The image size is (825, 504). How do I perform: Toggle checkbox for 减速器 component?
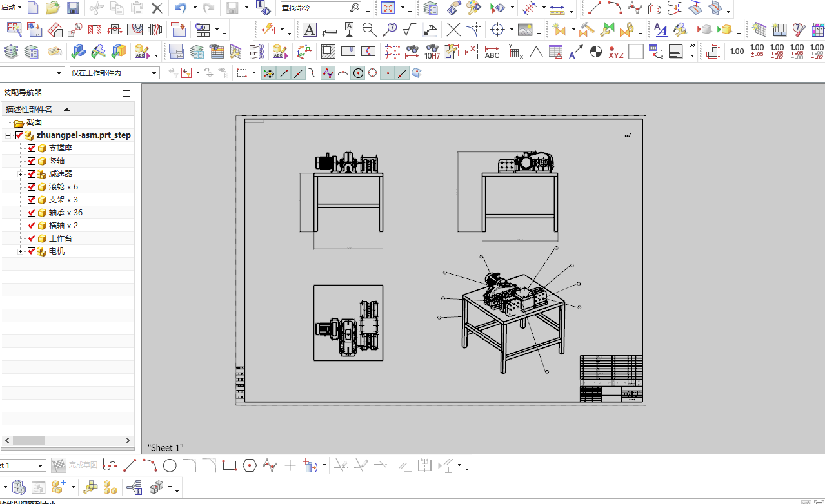32,174
